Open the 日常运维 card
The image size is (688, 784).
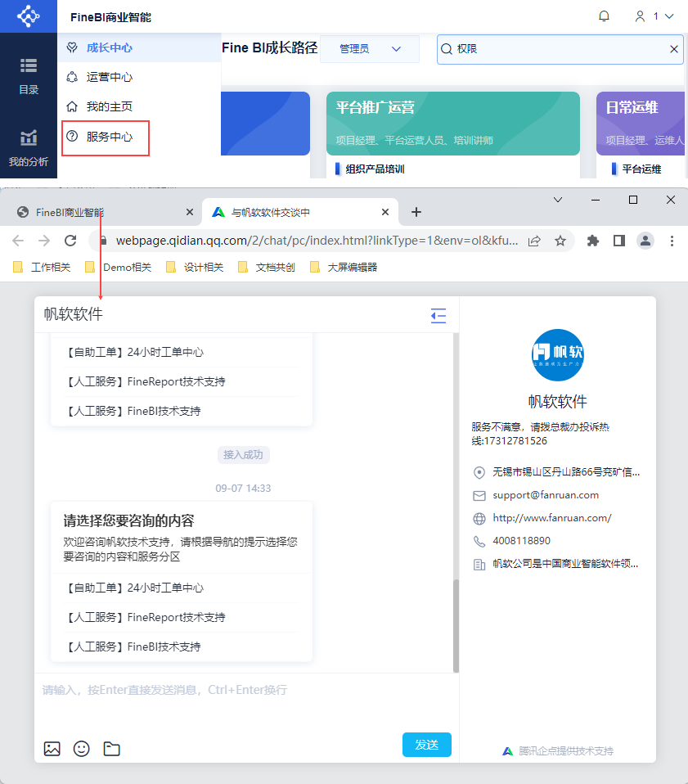(641, 123)
